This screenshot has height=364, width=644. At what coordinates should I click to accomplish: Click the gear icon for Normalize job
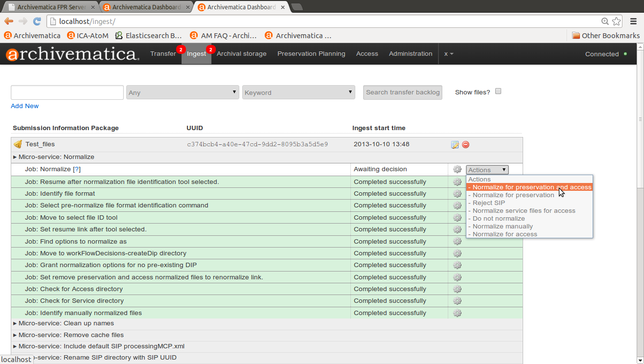pyautogui.click(x=457, y=169)
